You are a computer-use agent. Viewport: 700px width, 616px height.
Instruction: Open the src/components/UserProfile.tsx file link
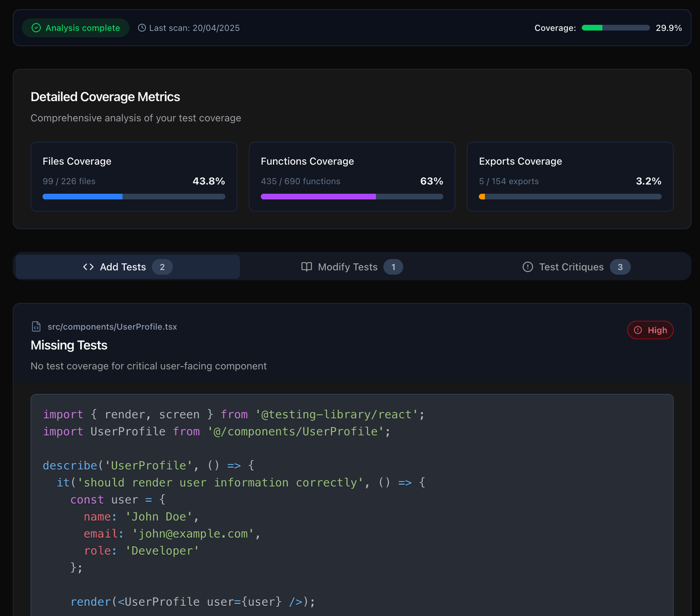112,326
